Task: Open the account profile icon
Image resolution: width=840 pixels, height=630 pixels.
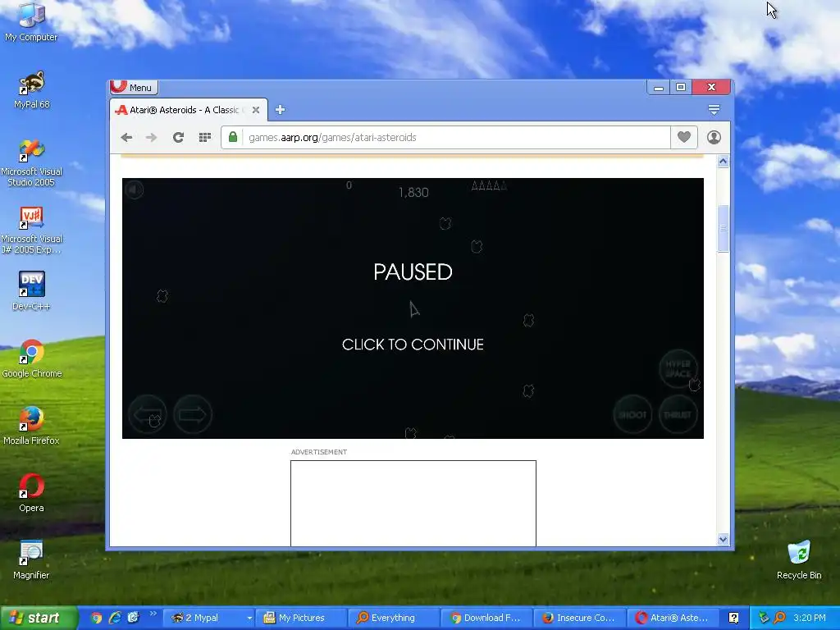Action: pyautogui.click(x=714, y=137)
